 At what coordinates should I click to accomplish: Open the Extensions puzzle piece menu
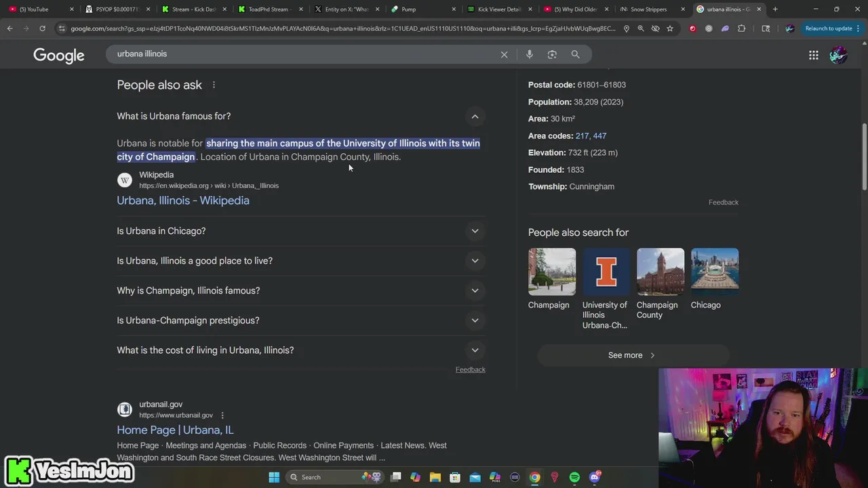tap(741, 28)
